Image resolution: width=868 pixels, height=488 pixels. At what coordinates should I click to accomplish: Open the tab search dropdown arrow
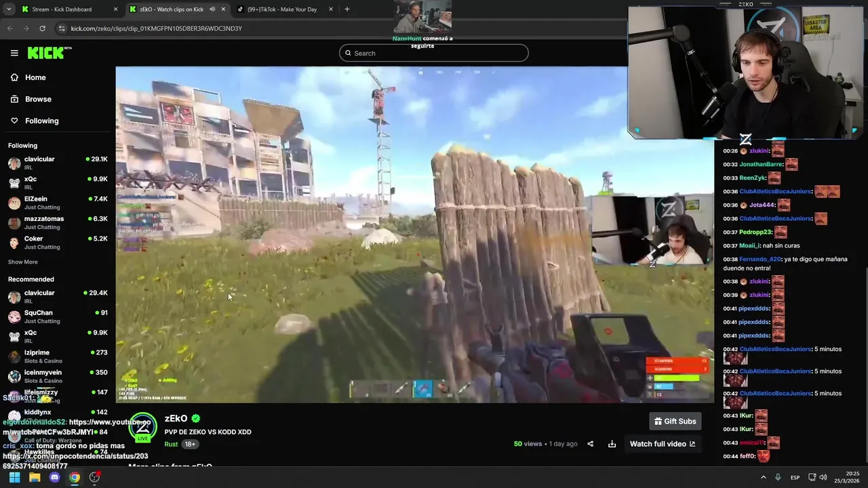tap(8, 9)
